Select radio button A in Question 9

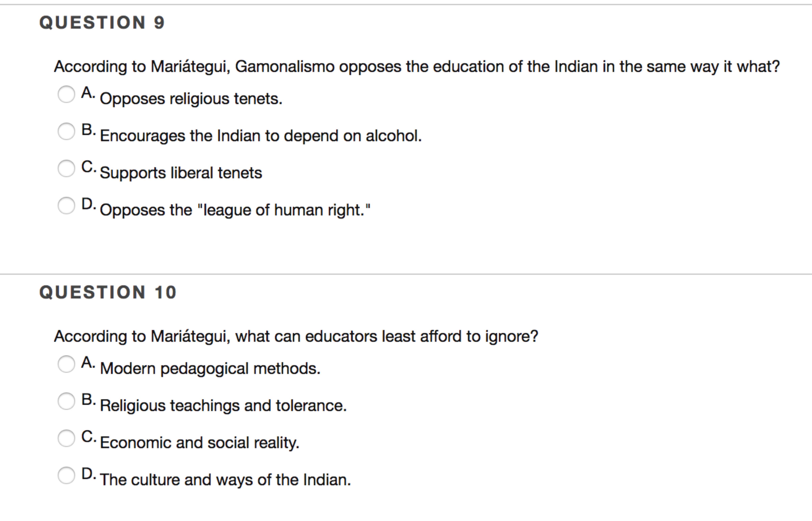pyautogui.click(x=66, y=94)
